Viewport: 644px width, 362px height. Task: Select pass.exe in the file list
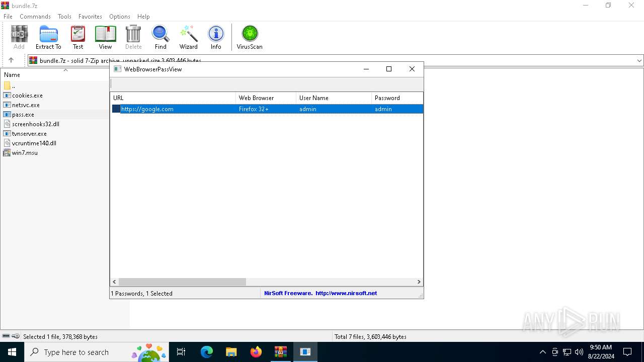19,115
